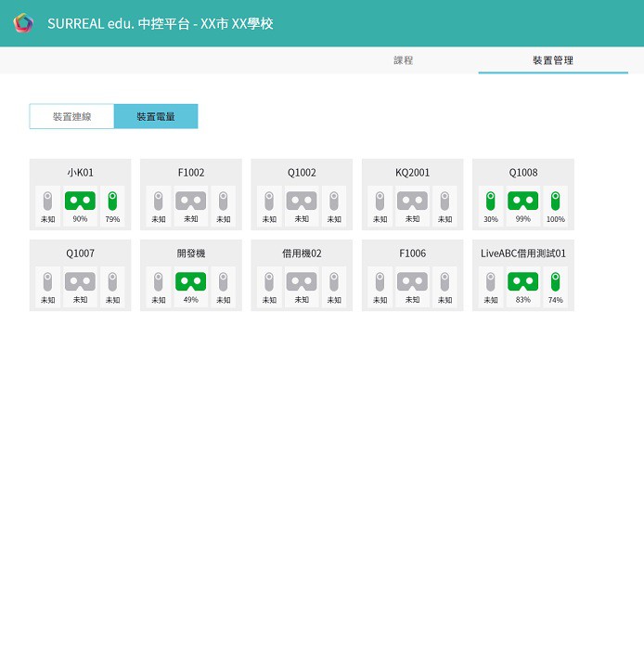This screenshot has height=650, width=644.
Task: Click the gray headset icon in KQ2001
Action: coord(412,201)
